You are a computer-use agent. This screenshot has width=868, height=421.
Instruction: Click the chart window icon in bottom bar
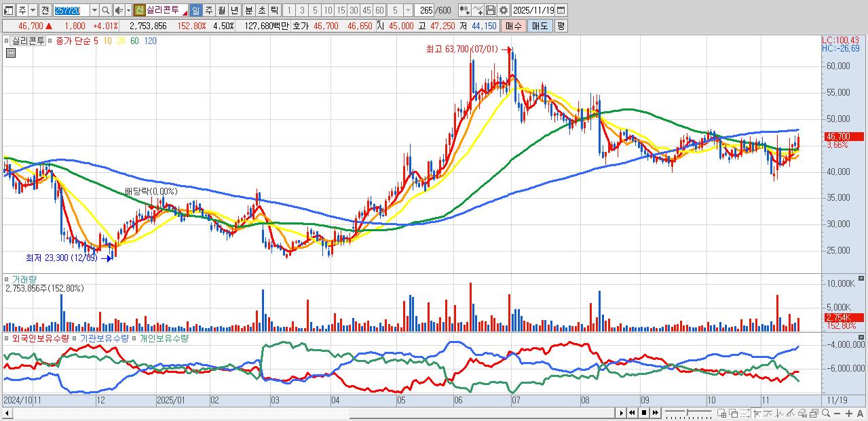pos(814,414)
